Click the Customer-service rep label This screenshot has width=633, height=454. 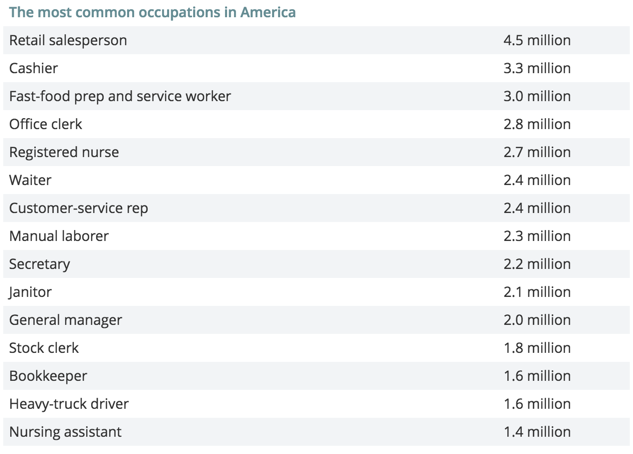78,208
